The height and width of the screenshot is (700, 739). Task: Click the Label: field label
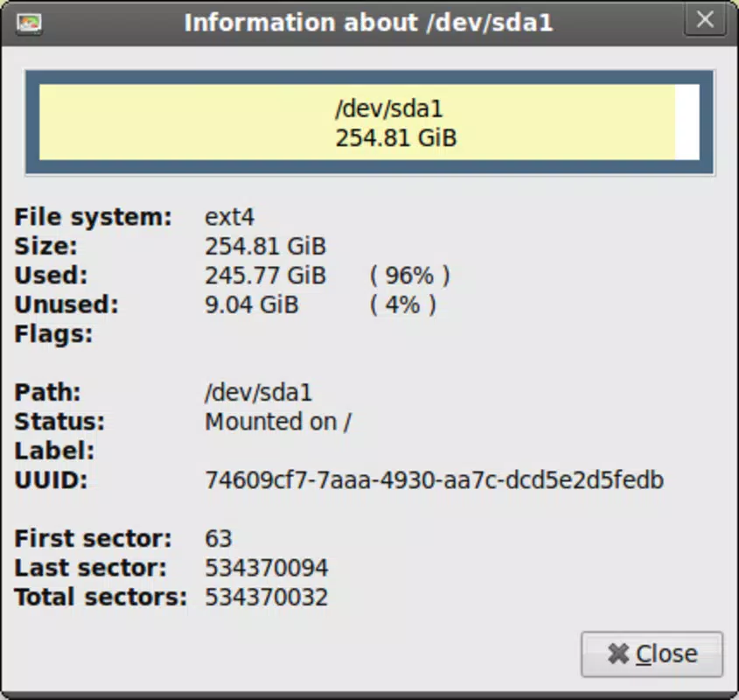(55, 451)
